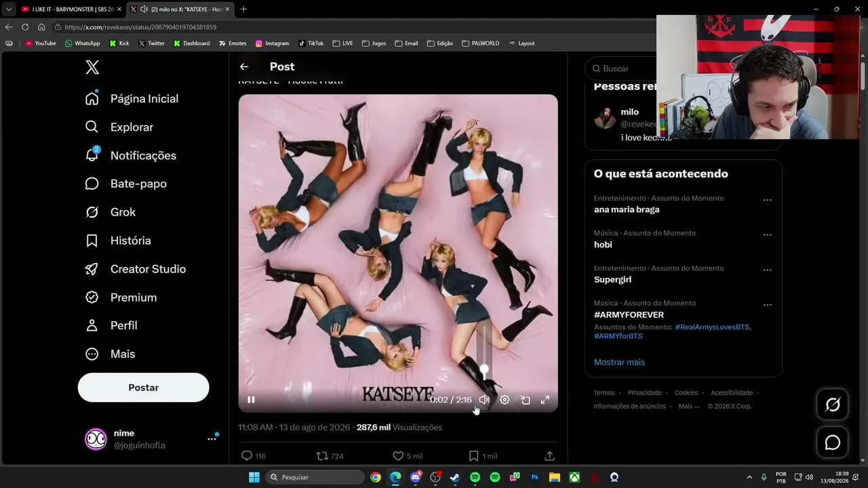Click the address bar URL

tap(140, 27)
